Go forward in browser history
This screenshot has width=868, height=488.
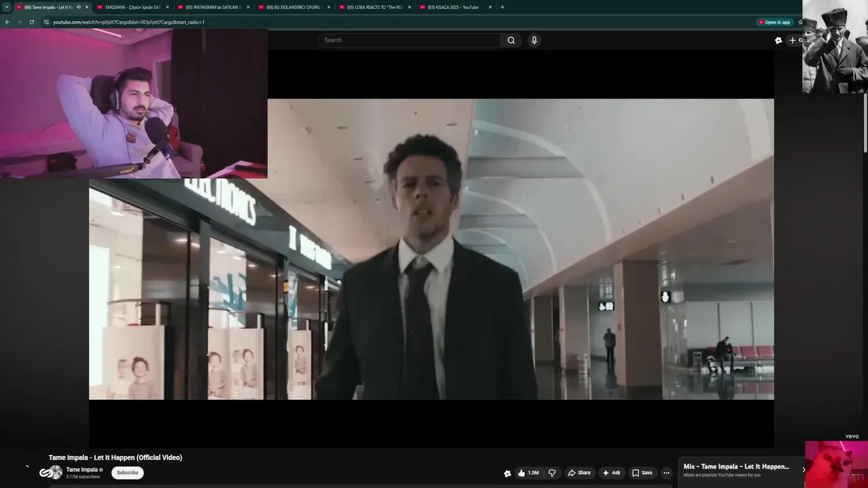tap(19, 22)
